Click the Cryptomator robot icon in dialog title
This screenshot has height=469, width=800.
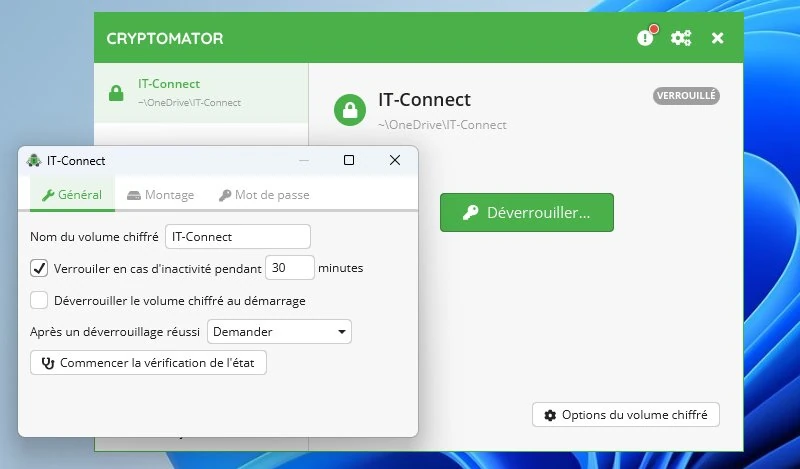34,160
